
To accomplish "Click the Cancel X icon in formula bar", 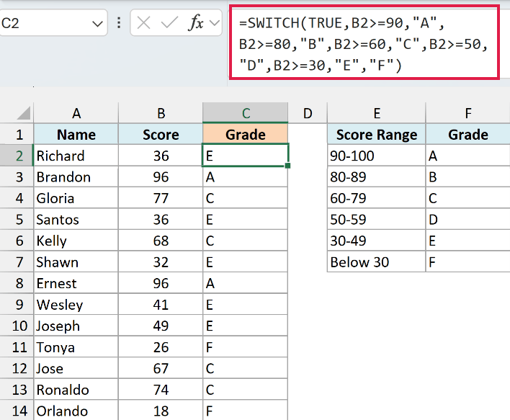I will pyautogui.click(x=143, y=23).
